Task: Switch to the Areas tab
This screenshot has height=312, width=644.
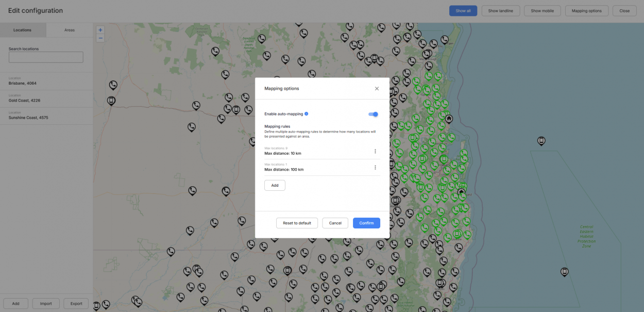Action: click(70, 30)
